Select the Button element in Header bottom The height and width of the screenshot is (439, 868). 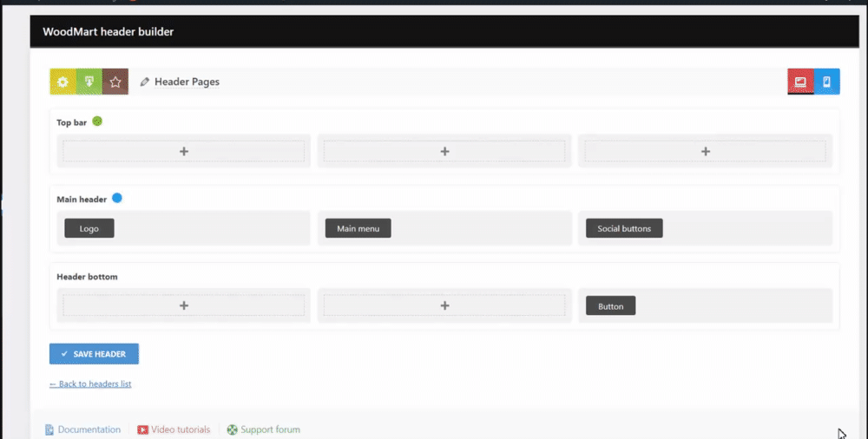610,306
